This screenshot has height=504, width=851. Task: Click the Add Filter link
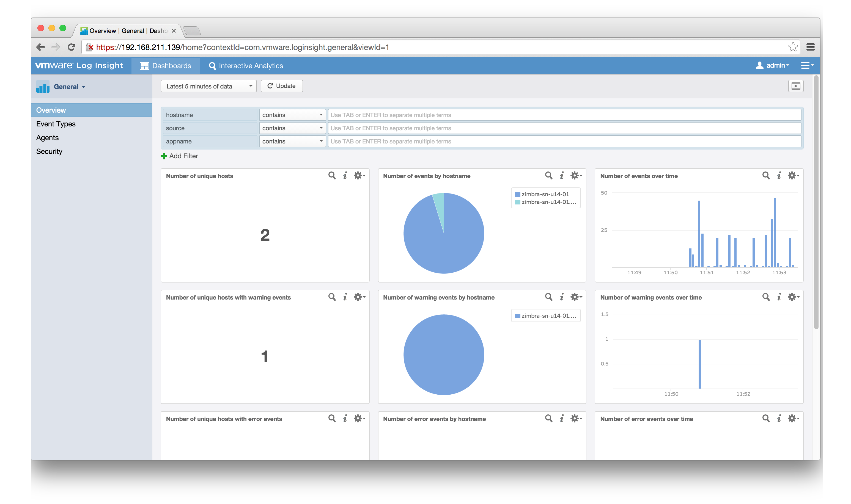coord(179,156)
